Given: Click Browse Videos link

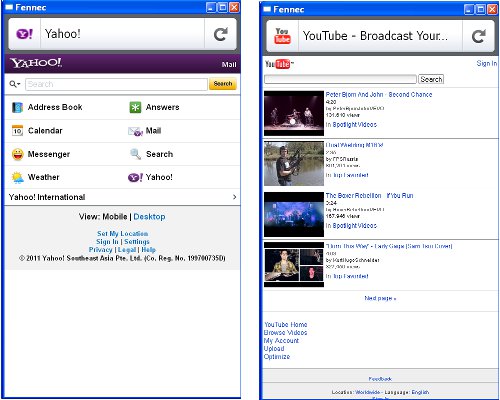Looking at the screenshot, I should click(x=285, y=333).
